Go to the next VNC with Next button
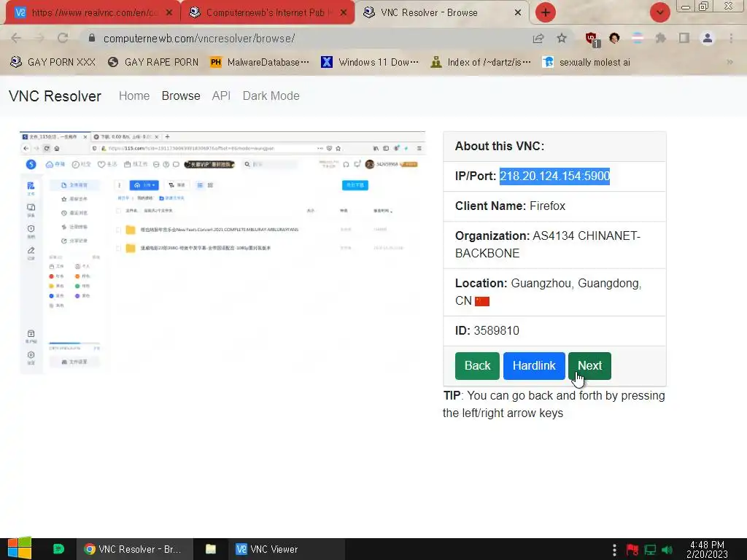This screenshot has width=747, height=560. point(589,366)
